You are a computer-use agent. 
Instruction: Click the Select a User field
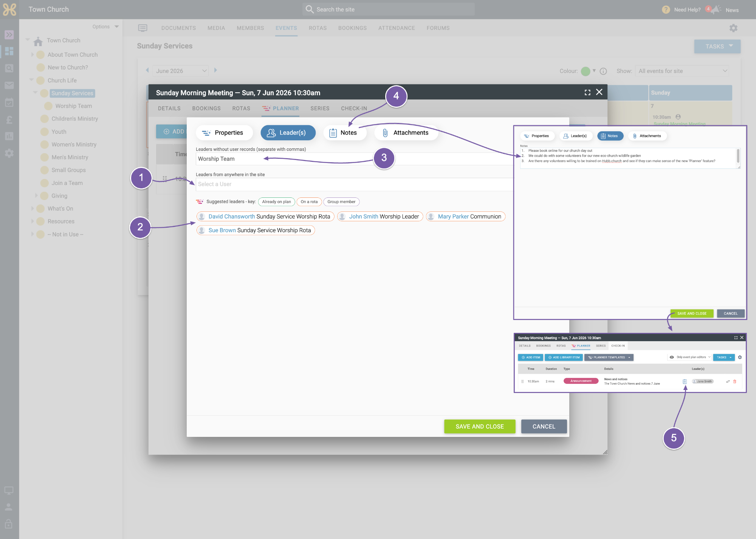coord(355,184)
